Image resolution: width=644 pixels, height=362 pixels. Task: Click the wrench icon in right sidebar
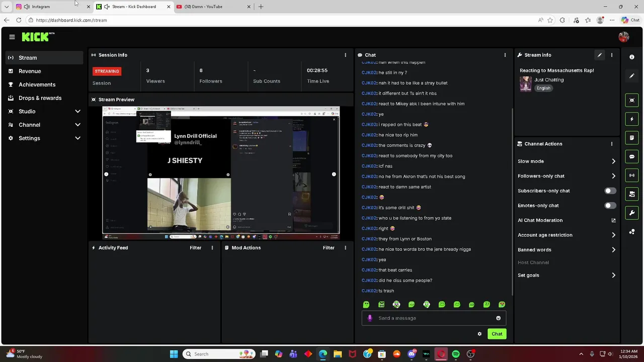pyautogui.click(x=632, y=213)
